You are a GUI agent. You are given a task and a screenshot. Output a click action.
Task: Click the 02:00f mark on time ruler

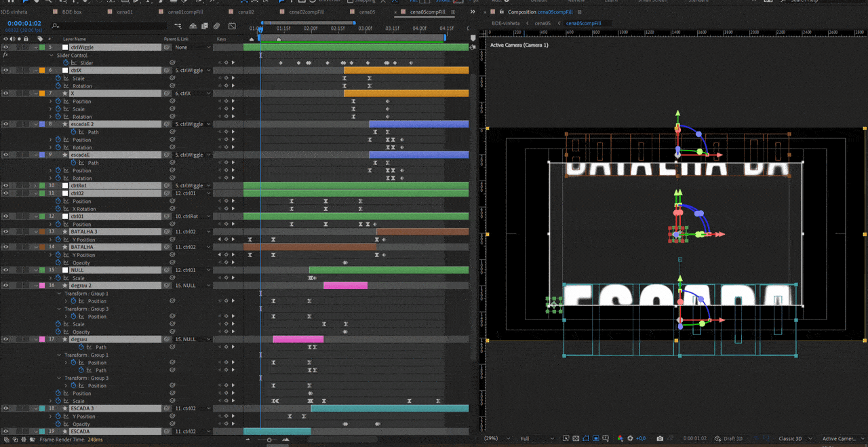311,28
